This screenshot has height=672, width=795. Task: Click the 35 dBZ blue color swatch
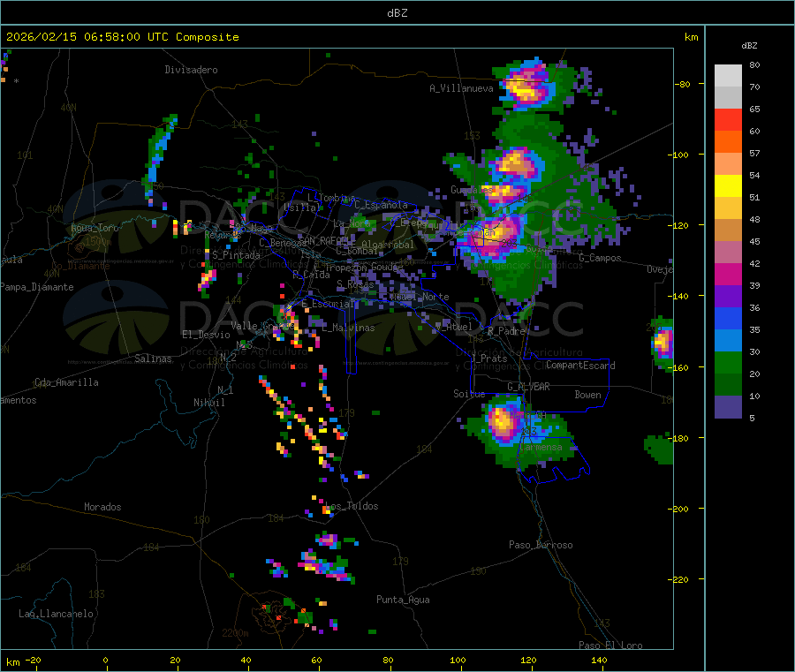pos(728,318)
